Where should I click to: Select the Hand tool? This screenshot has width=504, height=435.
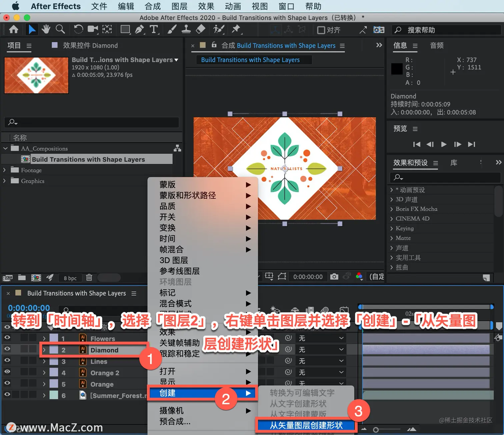[x=46, y=30]
